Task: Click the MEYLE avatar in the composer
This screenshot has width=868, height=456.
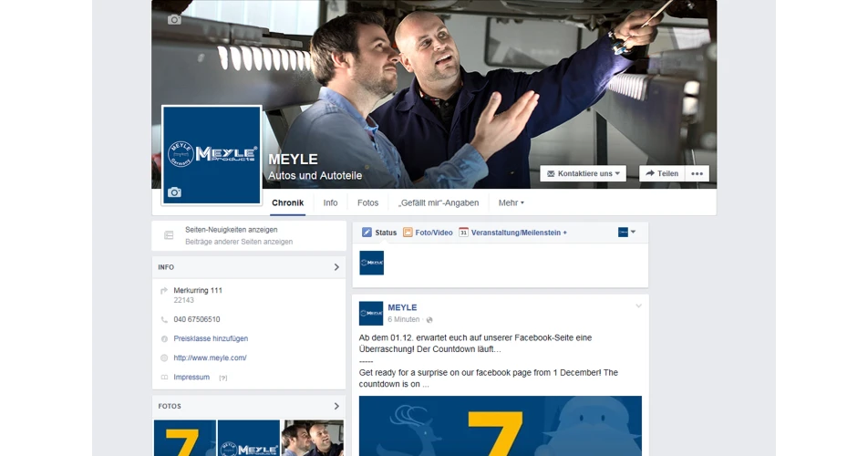Action: tap(371, 263)
